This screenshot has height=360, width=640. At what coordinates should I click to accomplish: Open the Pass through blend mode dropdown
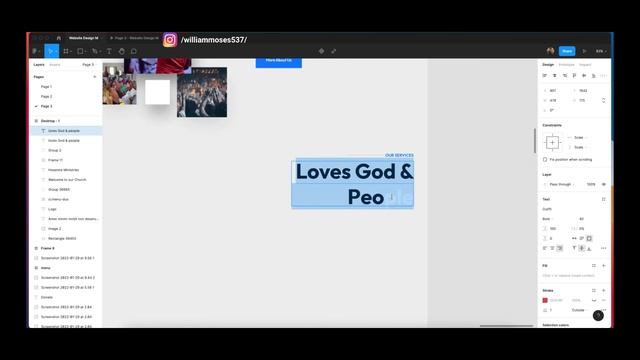point(562,184)
